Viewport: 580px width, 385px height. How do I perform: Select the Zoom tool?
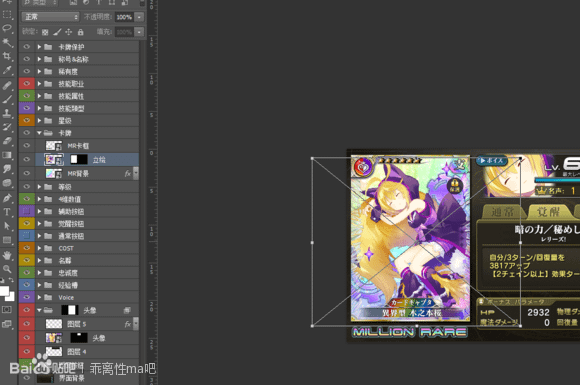(7, 269)
